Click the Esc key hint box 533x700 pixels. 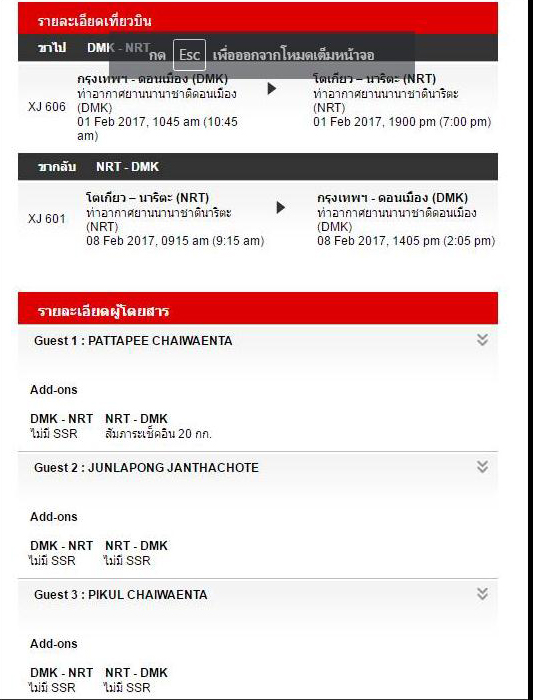point(189,55)
